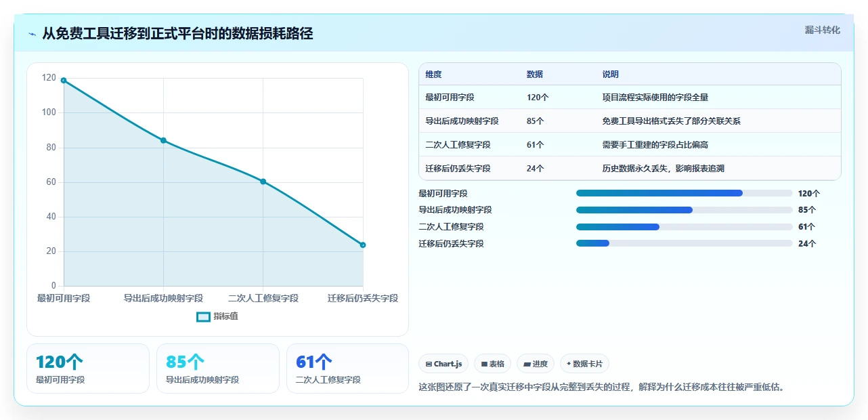Click 项目流程实际使用的字段全量 cell
Image resolution: width=868 pixels, height=420 pixels.
655,98
